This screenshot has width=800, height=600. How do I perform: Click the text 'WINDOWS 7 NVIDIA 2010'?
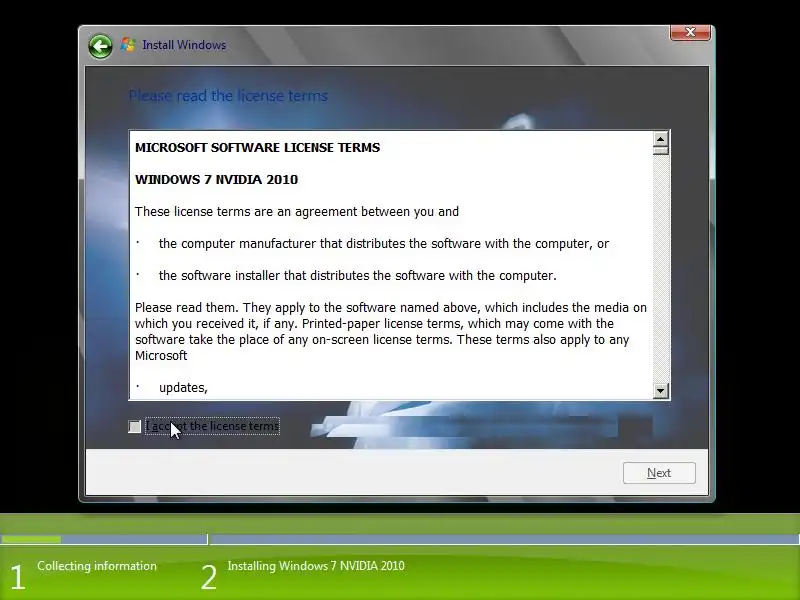click(x=216, y=180)
